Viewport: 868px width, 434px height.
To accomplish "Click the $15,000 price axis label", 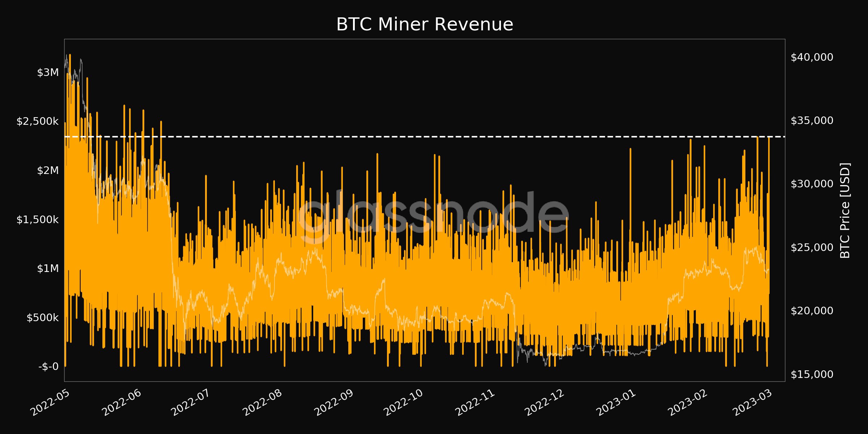I will pos(812,374).
